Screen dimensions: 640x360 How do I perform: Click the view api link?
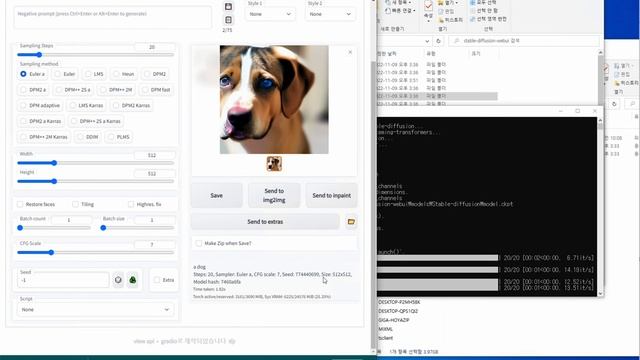click(x=144, y=341)
